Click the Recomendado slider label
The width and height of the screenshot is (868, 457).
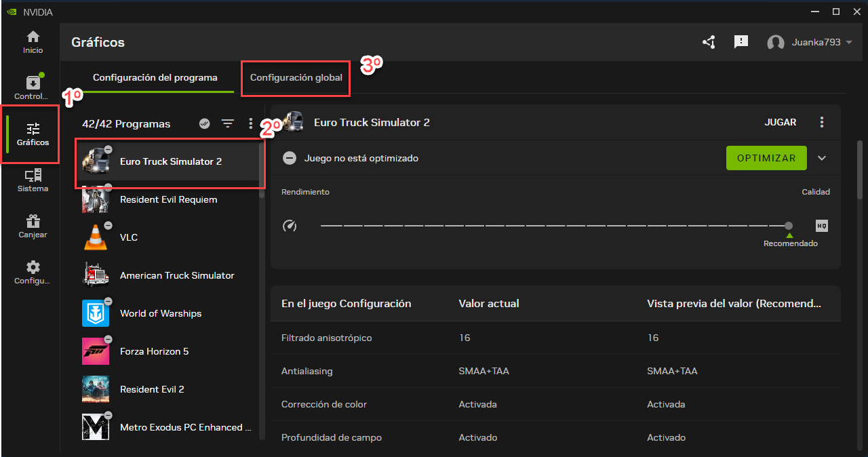[x=791, y=243]
